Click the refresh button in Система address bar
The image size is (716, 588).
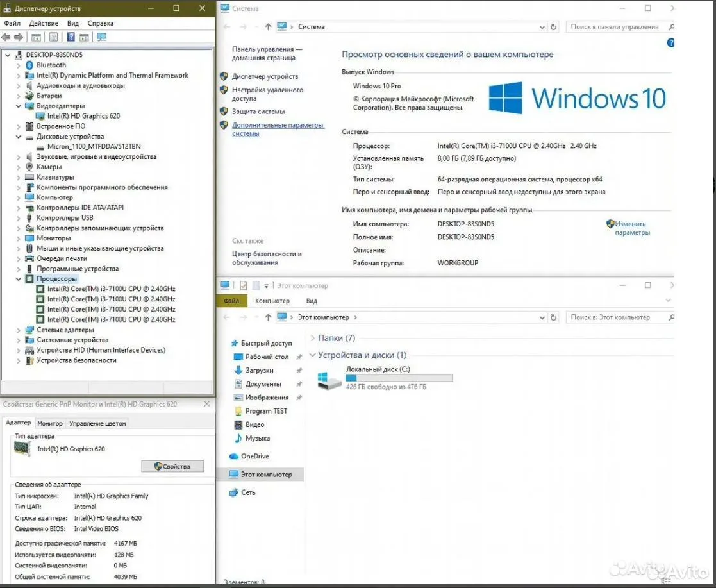553,27
